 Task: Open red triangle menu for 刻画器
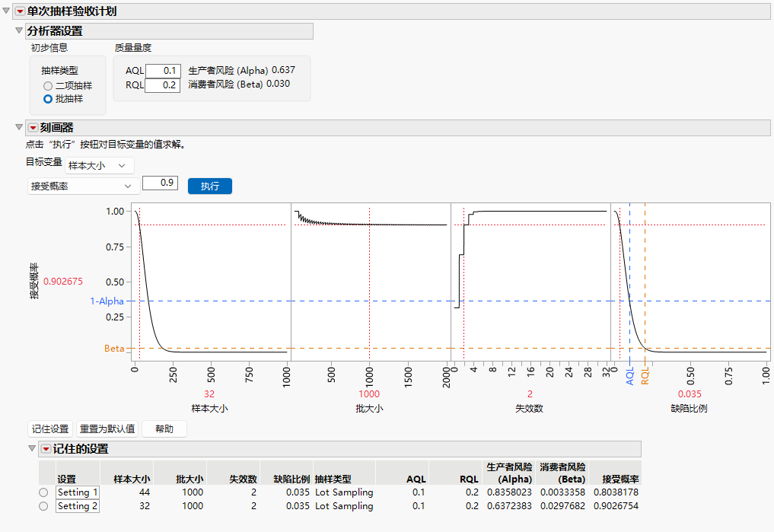33,128
